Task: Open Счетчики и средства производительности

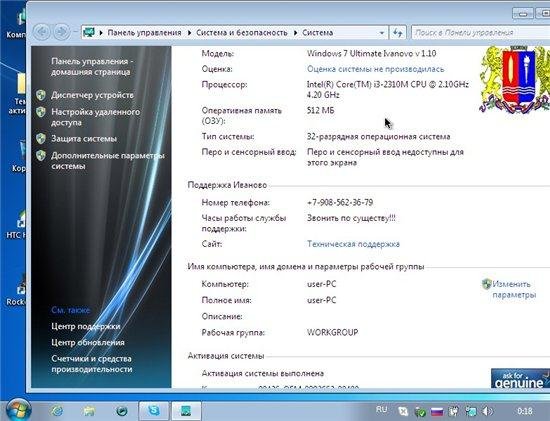Action: [92, 364]
